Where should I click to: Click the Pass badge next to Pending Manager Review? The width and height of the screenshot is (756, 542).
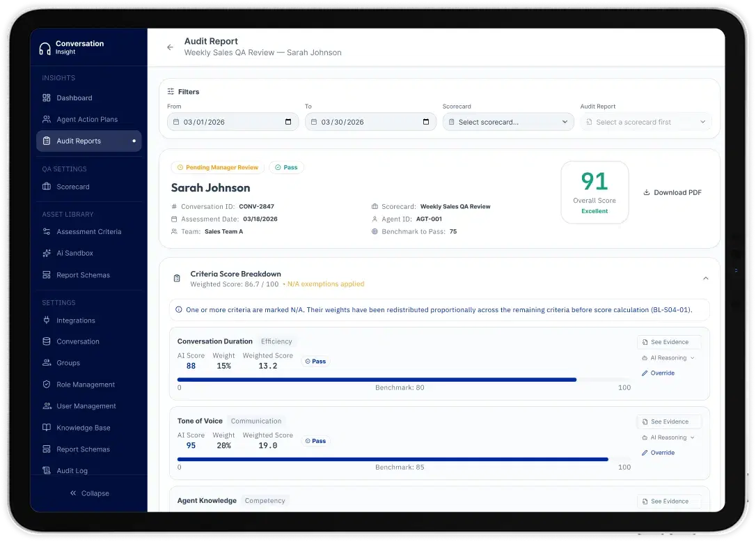[286, 167]
